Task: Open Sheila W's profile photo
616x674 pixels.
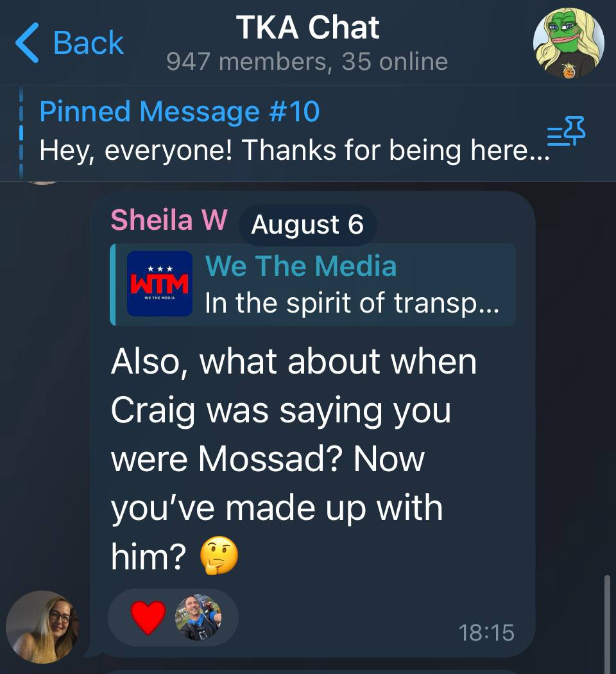Action: click(42, 626)
